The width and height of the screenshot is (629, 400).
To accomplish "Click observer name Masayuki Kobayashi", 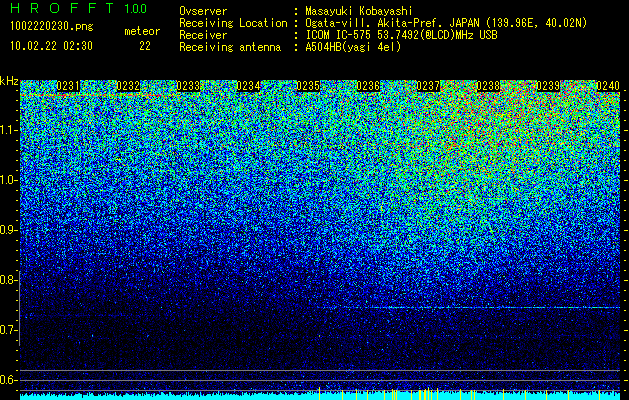I will [358, 11].
